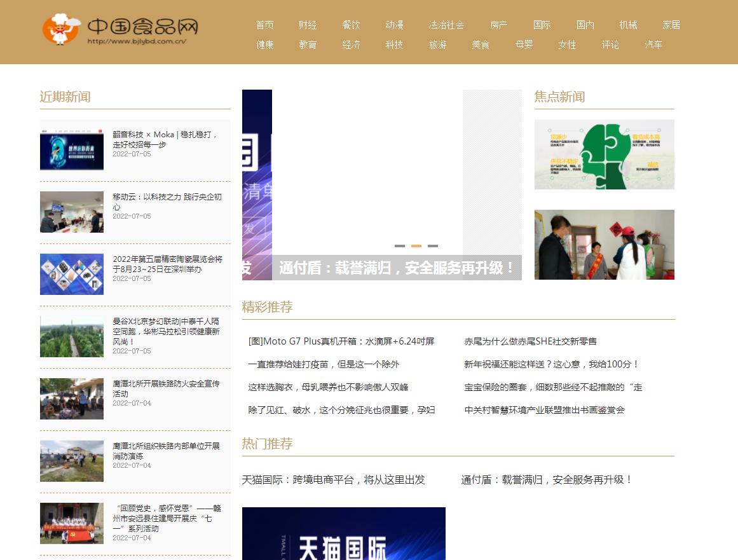Go to 旅游 section
Image resolution: width=738 pixels, height=560 pixels.
[438, 44]
